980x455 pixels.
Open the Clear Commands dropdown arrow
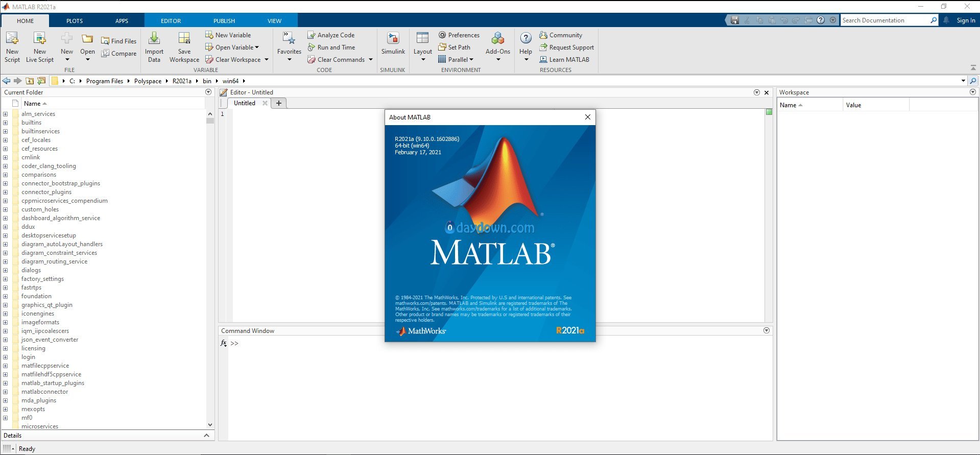pos(370,60)
